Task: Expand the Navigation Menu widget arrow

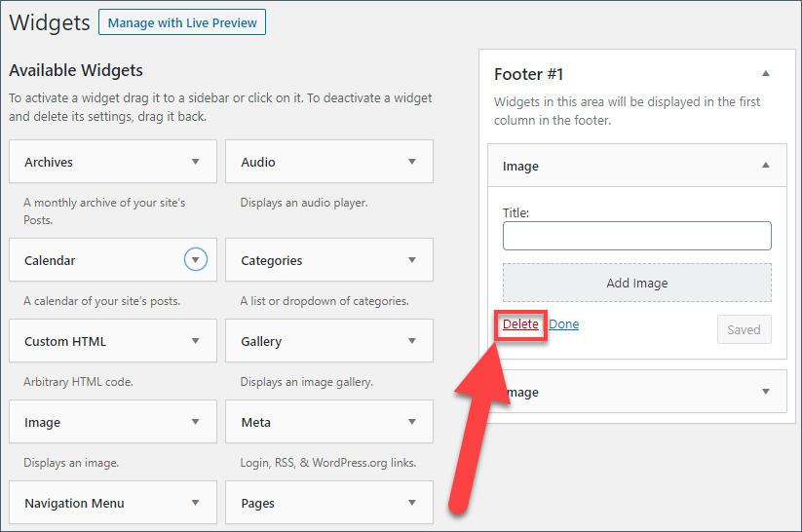Action: click(x=196, y=503)
